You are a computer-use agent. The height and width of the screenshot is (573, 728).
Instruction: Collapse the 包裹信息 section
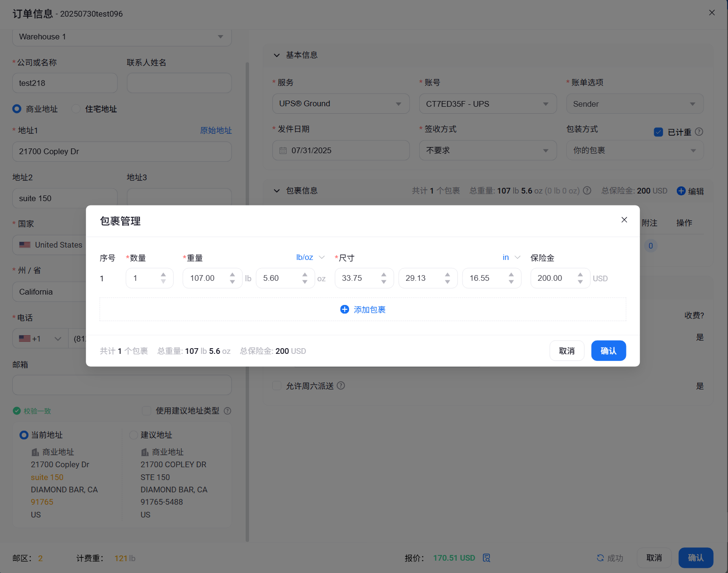coord(276,191)
